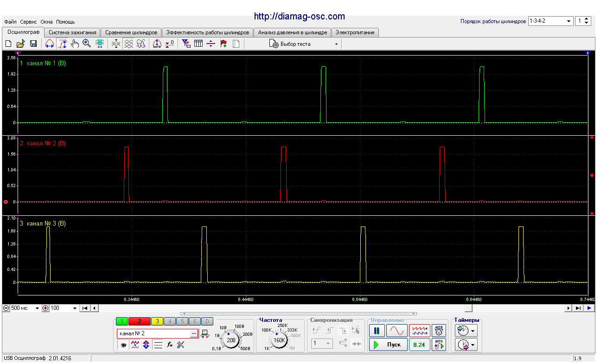Screen dimensions: 601x364
Task: Open the Помощь menu
Action: coord(65,22)
